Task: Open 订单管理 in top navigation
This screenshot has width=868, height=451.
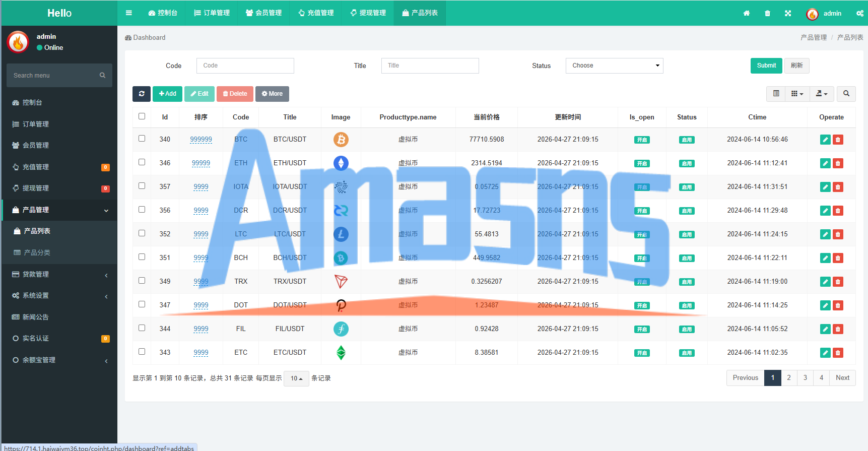Action: 212,13
